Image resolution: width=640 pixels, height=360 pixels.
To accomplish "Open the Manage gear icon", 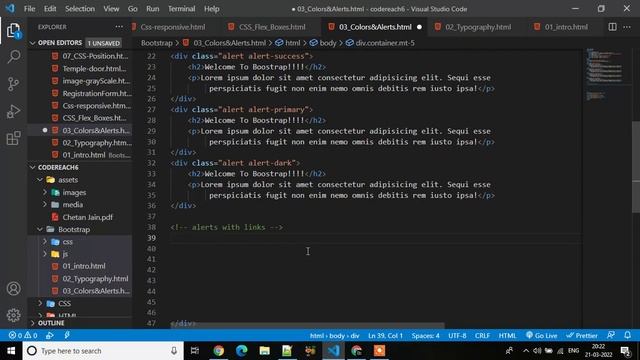I will tap(13, 315).
